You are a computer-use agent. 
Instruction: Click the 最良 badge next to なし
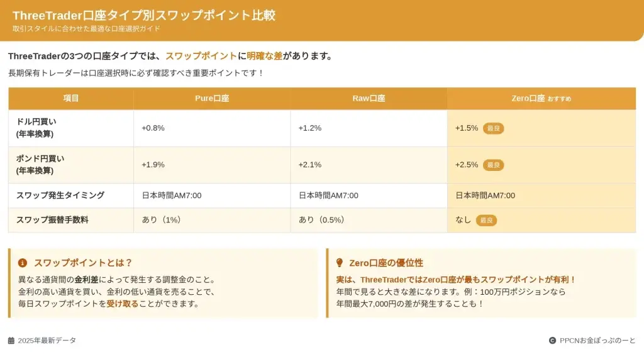point(486,220)
